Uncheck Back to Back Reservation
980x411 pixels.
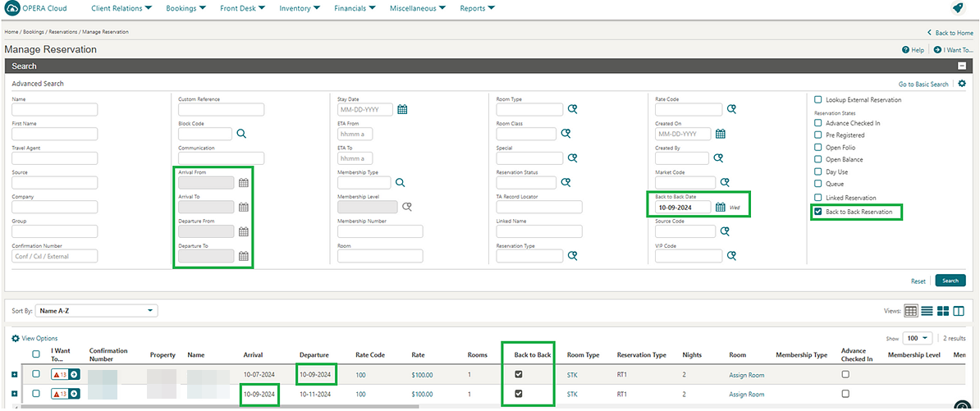point(817,212)
